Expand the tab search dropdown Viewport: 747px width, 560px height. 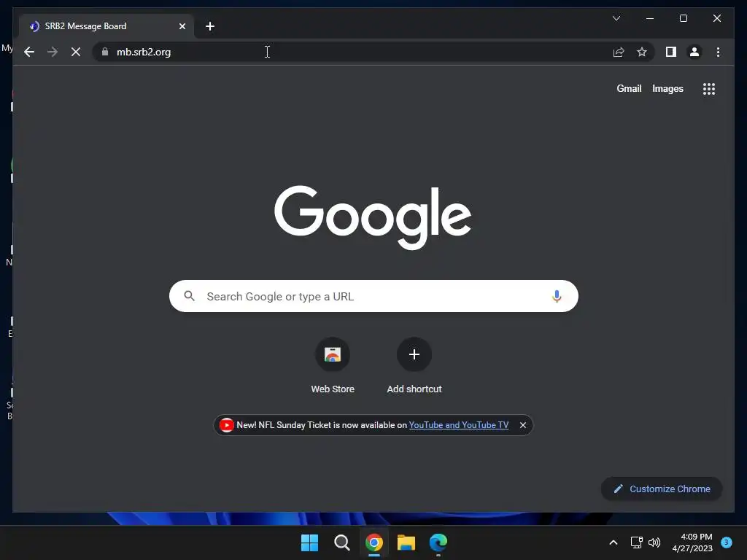click(x=616, y=18)
